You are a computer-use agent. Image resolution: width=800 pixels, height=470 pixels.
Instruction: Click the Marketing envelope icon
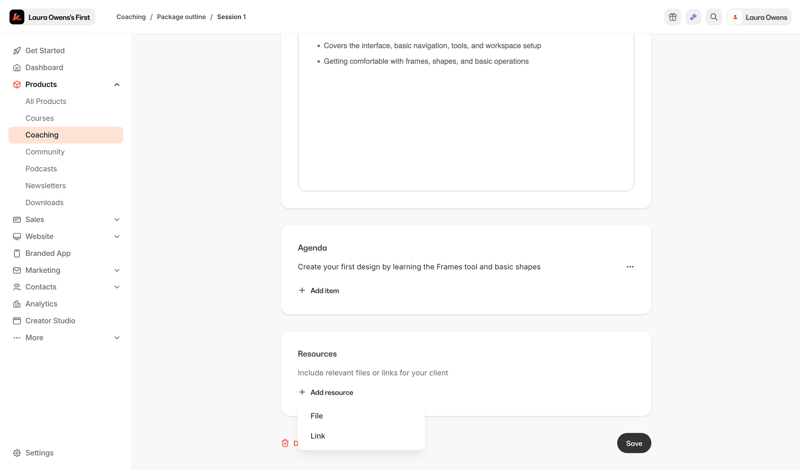pos(17,270)
